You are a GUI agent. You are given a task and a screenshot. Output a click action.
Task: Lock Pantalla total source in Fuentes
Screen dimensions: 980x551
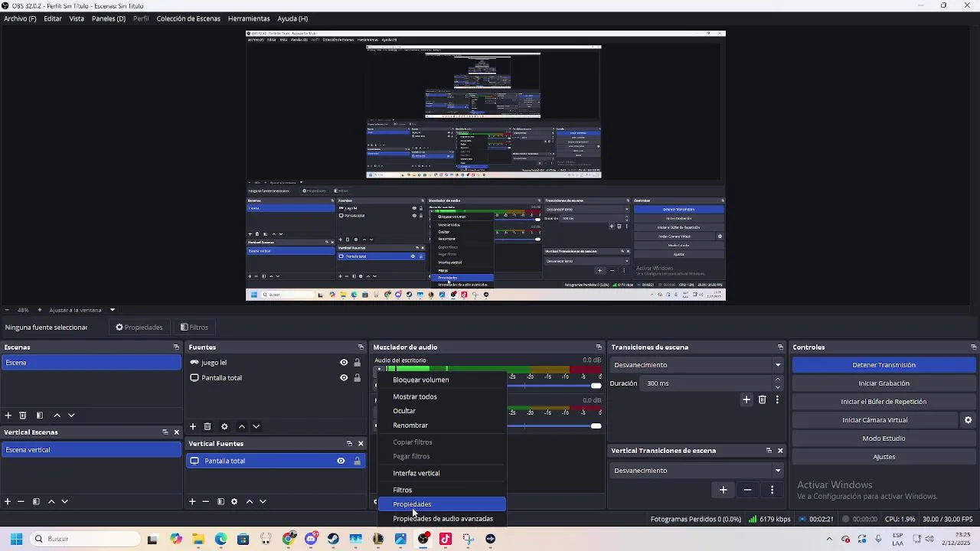tap(357, 378)
